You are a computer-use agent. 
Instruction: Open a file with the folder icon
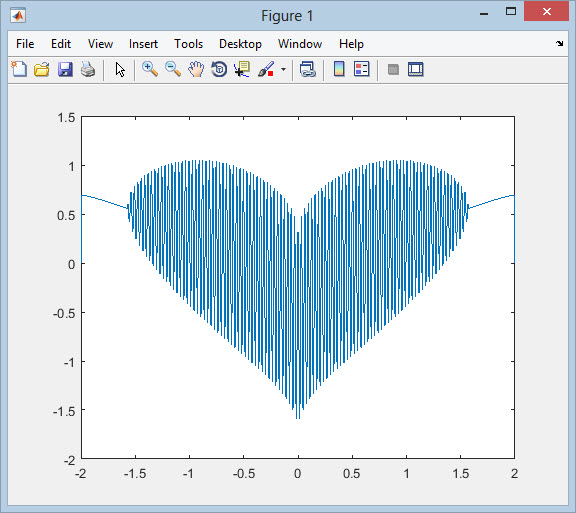click(x=42, y=69)
